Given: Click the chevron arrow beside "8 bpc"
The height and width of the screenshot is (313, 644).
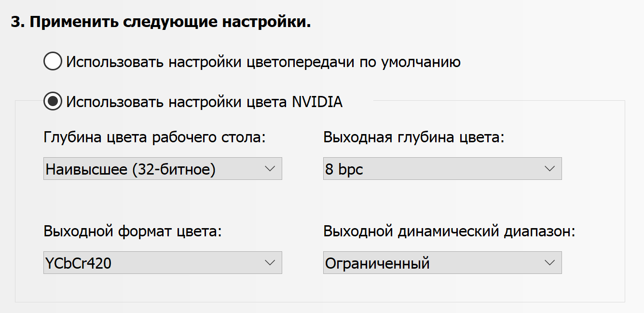Looking at the screenshot, I should 549,169.
